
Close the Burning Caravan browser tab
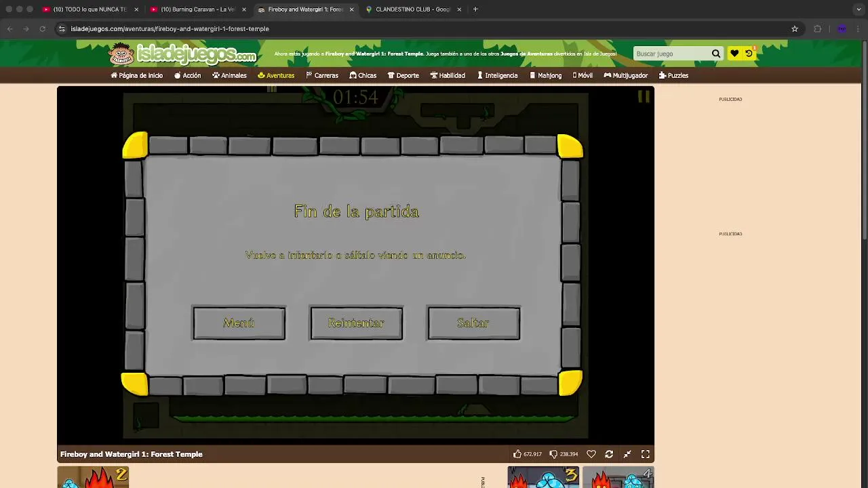pyautogui.click(x=244, y=9)
